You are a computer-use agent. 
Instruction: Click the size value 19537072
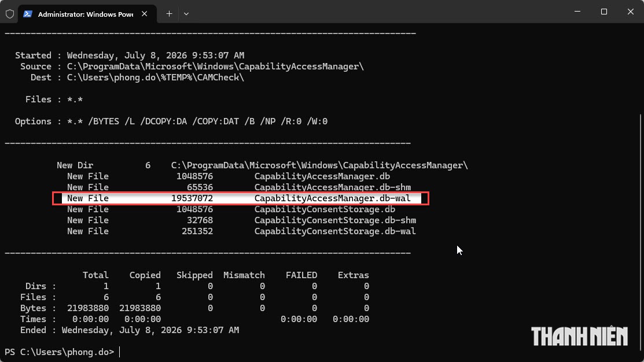[x=192, y=198]
